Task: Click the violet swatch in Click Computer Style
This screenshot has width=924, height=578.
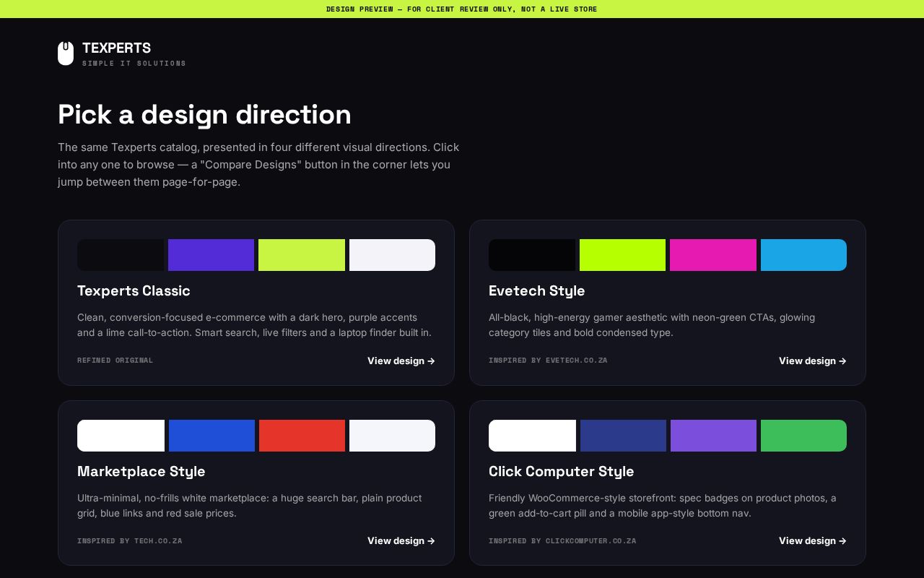Action: click(x=713, y=436)
